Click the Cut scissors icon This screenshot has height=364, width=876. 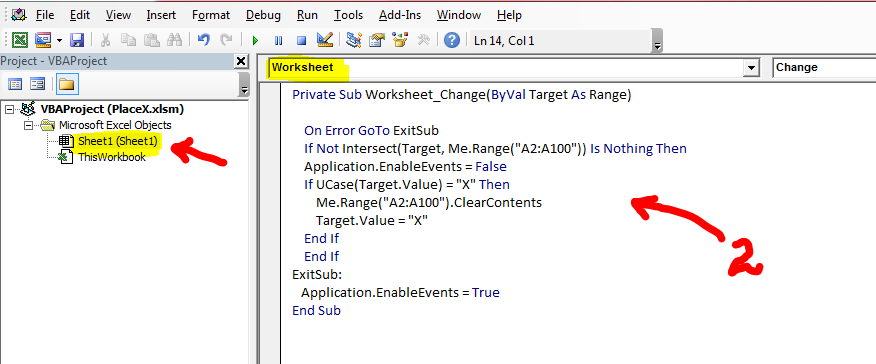[104, 40]
